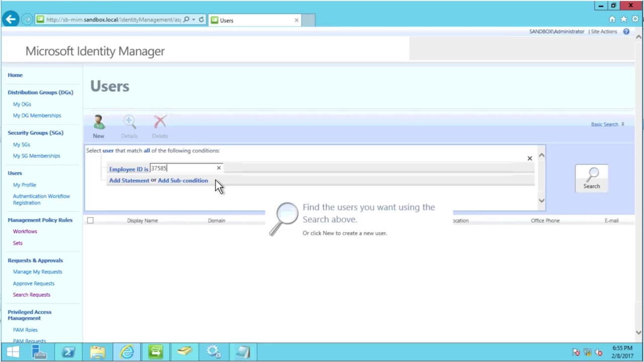644x362 pixels.
Task: Launch Server Manager from the taskbar
Action: 39,352
